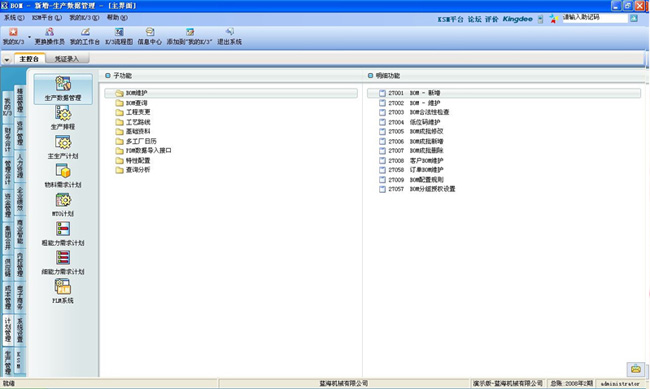Select item 27002 BOM - 维护
Image resolution: width=650 pixels, height=389 pixels.
(x=410, y=103)
